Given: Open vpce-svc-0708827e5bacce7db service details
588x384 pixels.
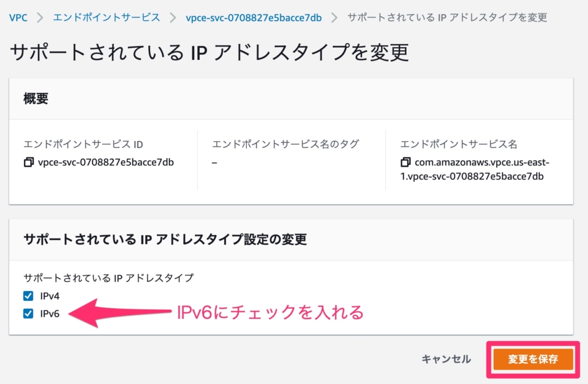Looking at the screenshot, I should tap(254, 18).
